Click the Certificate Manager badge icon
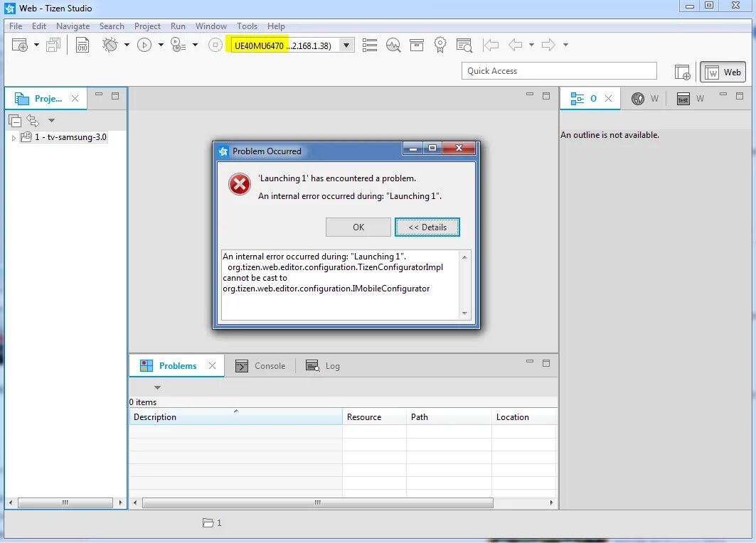The width and height of the screenshot is (756, 543). click(x=440, y=45)
